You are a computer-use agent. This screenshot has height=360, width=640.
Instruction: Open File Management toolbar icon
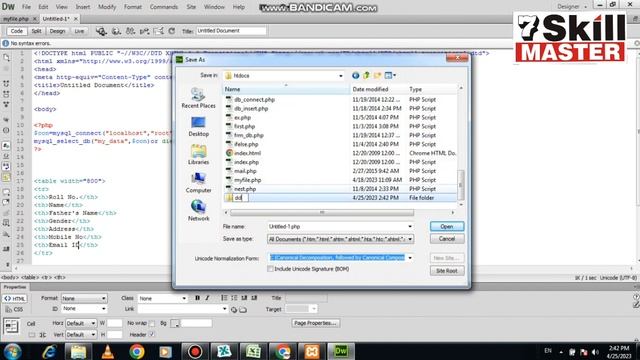click(131, 31)
